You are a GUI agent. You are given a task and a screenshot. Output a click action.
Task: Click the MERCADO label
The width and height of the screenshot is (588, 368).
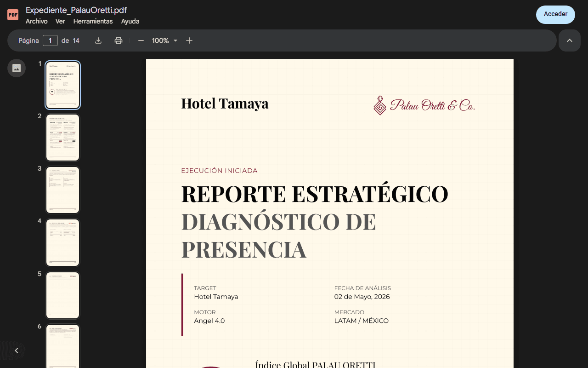tap(349, 312)
